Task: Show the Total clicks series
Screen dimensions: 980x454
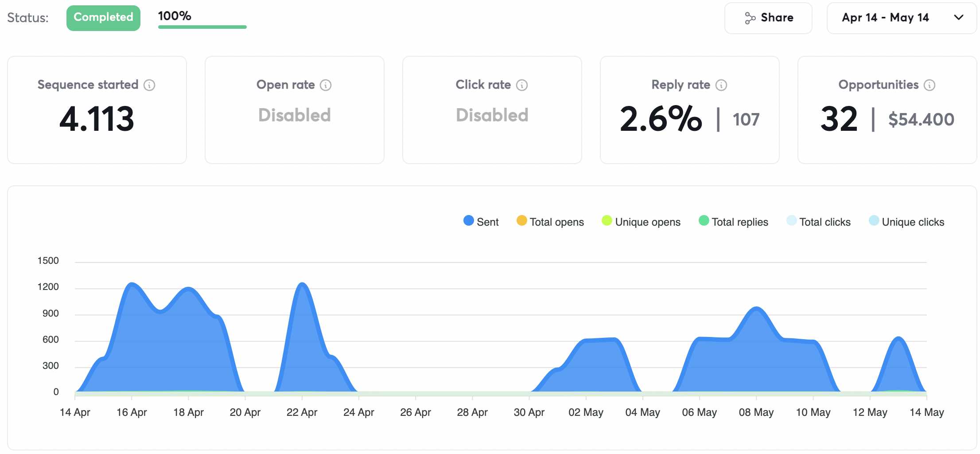Action: tap(818, 222)
